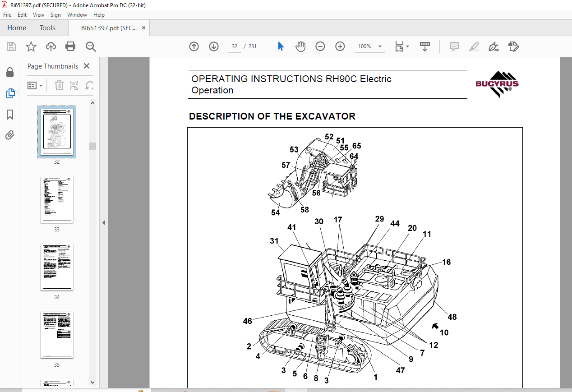Open the Bookmarks panel in the sidebar
Viewport: 572px width, 392px height.
tap(10, 115)
